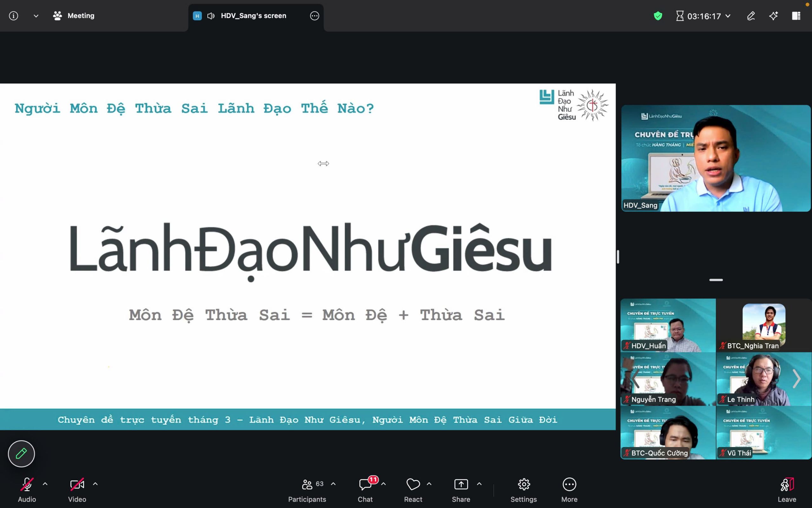Open the annotate pencil button

pos(22,454)
